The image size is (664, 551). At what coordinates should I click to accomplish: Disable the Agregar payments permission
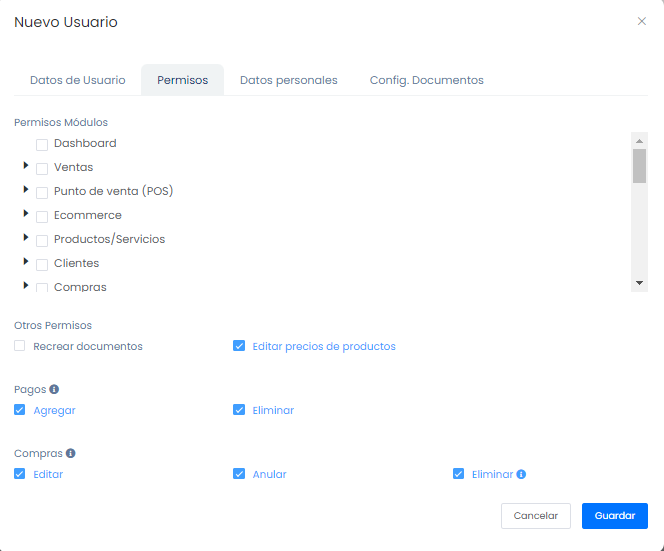point(20,410)
